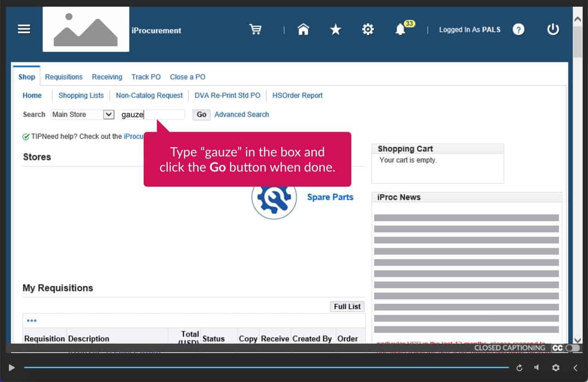Switch to the Requisitions tab
The height and width of the screenshot is (382, 588).
tap(64, 77)
